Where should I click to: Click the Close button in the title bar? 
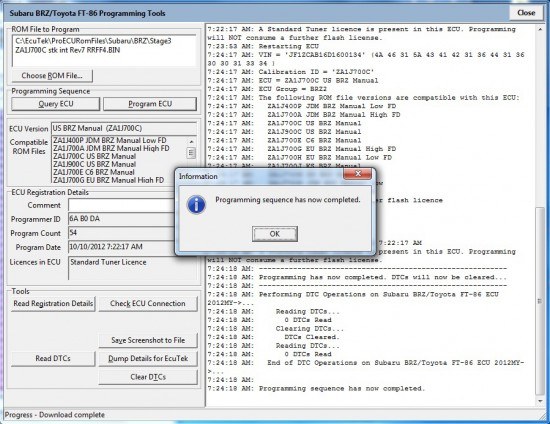click(526, 13)
